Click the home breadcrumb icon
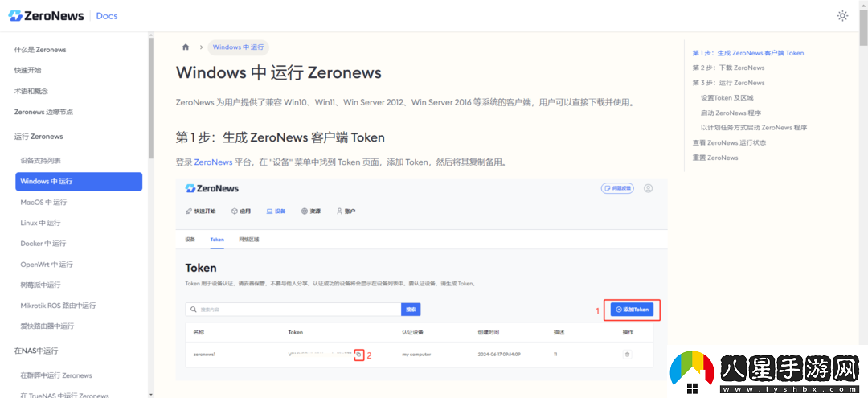 click(186, 47)
